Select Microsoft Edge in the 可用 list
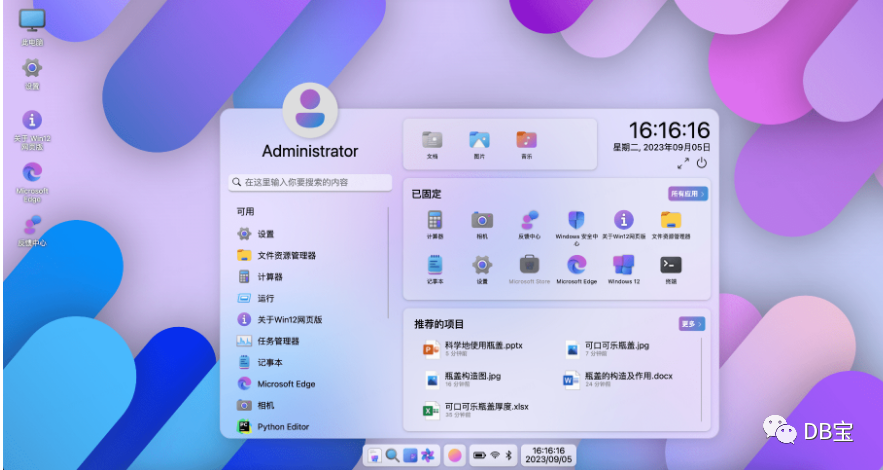Screen dimensions: 883x470 coord(310,383)
